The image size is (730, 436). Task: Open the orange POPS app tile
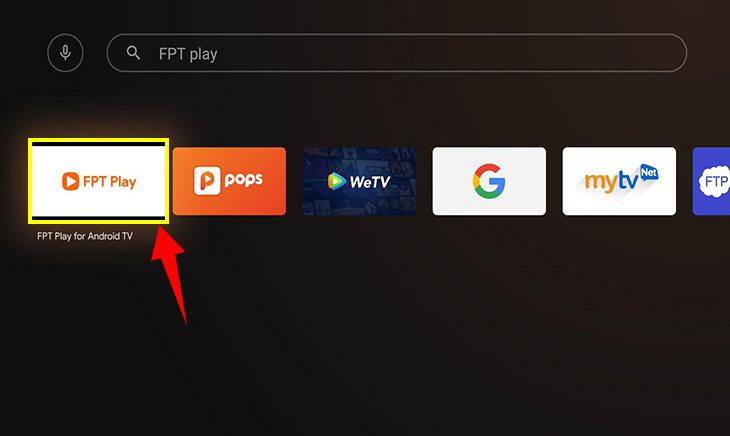coord(229,181)
